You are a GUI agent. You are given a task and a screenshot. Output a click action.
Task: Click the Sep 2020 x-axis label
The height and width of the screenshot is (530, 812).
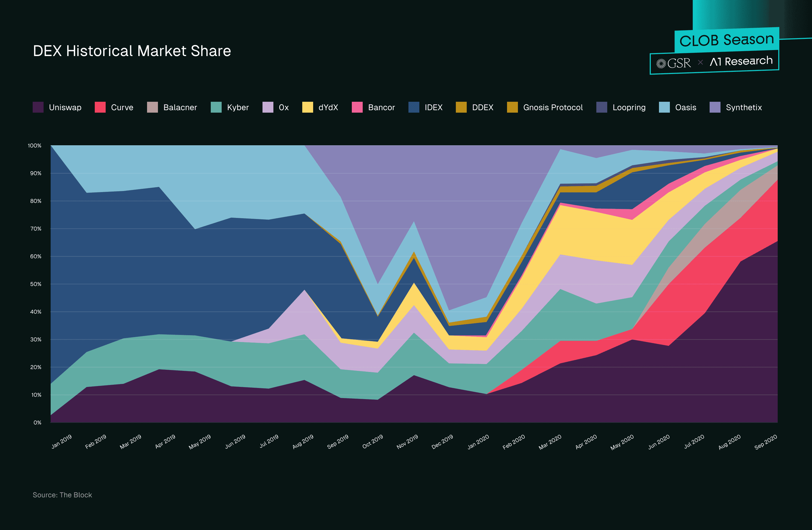(x=766, y=442)
